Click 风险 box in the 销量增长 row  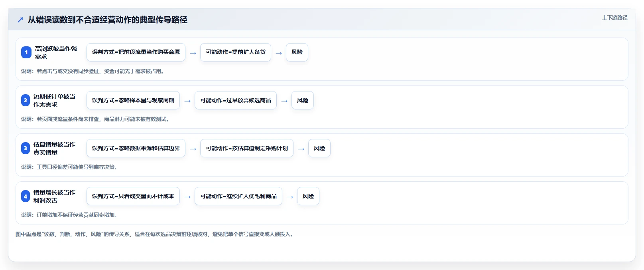pos(308,196)
